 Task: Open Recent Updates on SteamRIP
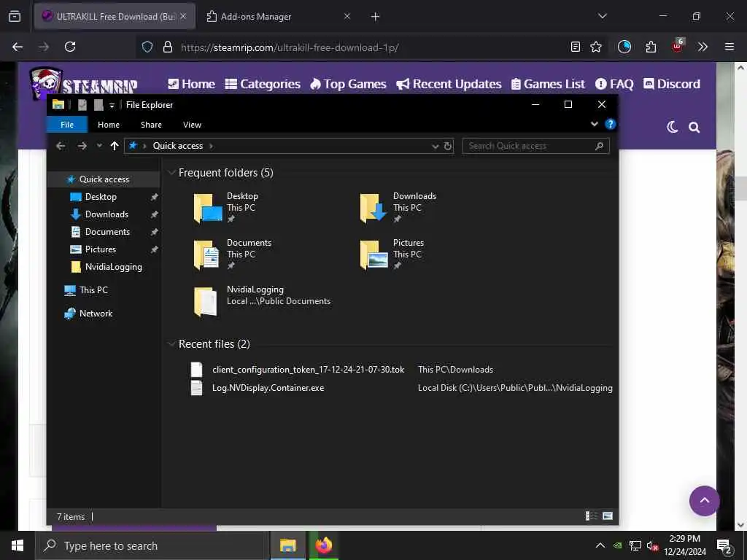[449, 84]
